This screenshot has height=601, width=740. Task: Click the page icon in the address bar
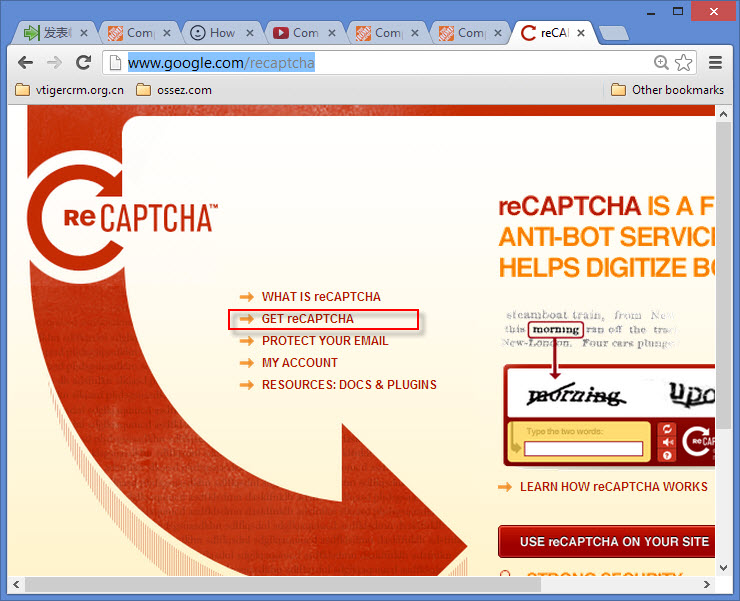(115, 62)
